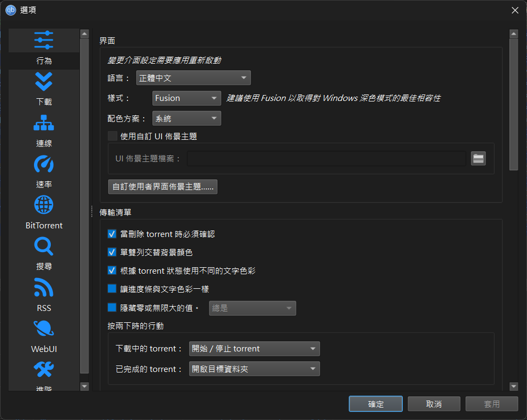Screen dimensions: 527x420
Task: Click the UI 佈景主題檔案 path field
Action: (x=326, y=159)
